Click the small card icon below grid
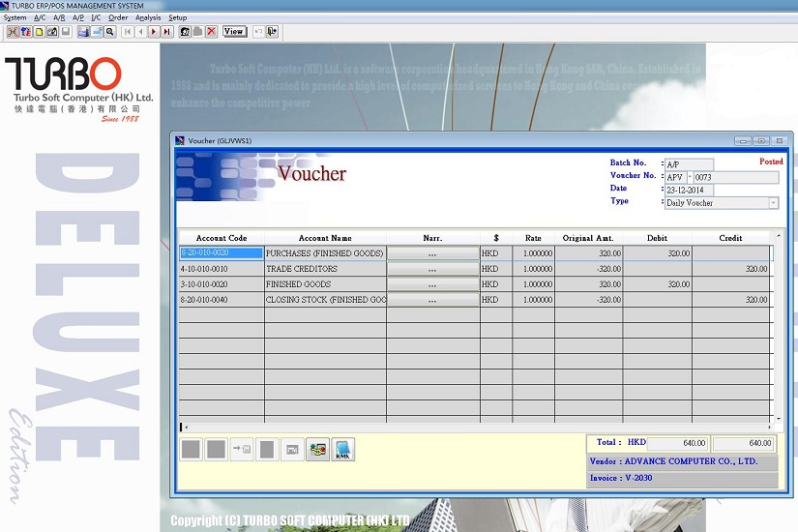798x532 pixels. pyautogui.click(x=292, y=449)
